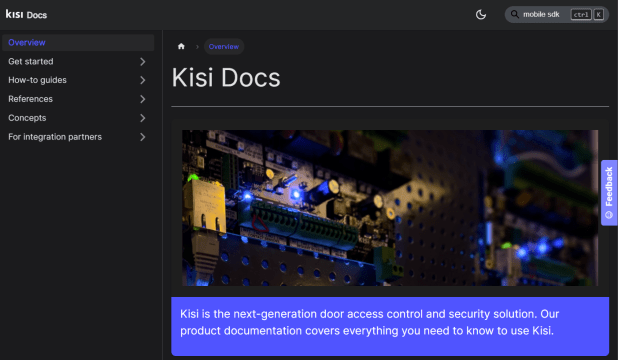640x360 pixels.
Task: Click the Kisi Docs logo
Action: (27, 15)
